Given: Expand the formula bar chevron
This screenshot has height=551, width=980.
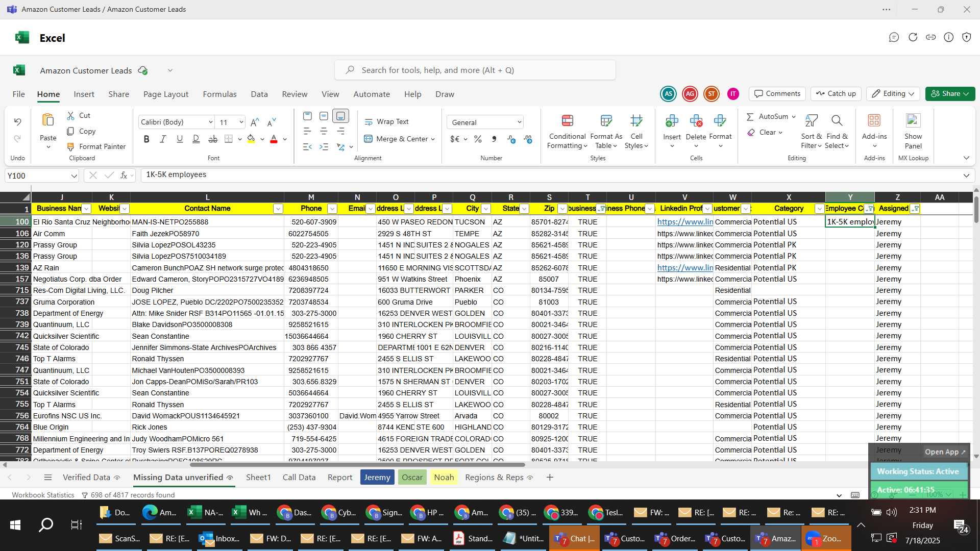Looking at the screenshot, I should [x=966, y=176].
